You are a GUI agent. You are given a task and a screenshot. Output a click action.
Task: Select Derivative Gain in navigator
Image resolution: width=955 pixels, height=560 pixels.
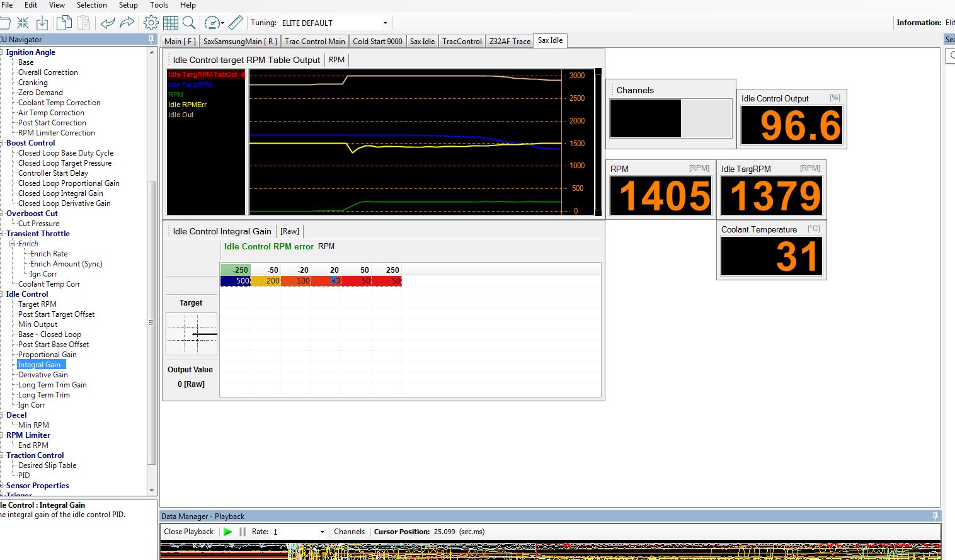click(43, 375)
